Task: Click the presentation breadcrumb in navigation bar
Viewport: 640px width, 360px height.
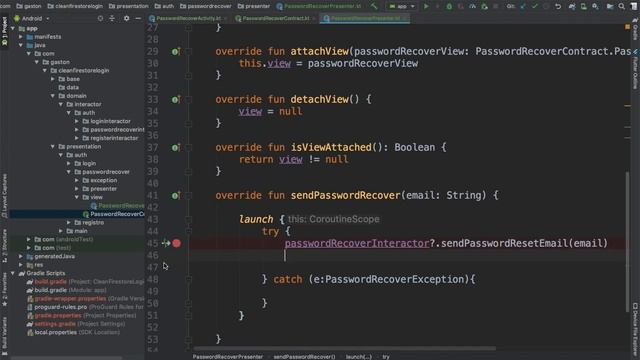Action: tap(129, 6)
